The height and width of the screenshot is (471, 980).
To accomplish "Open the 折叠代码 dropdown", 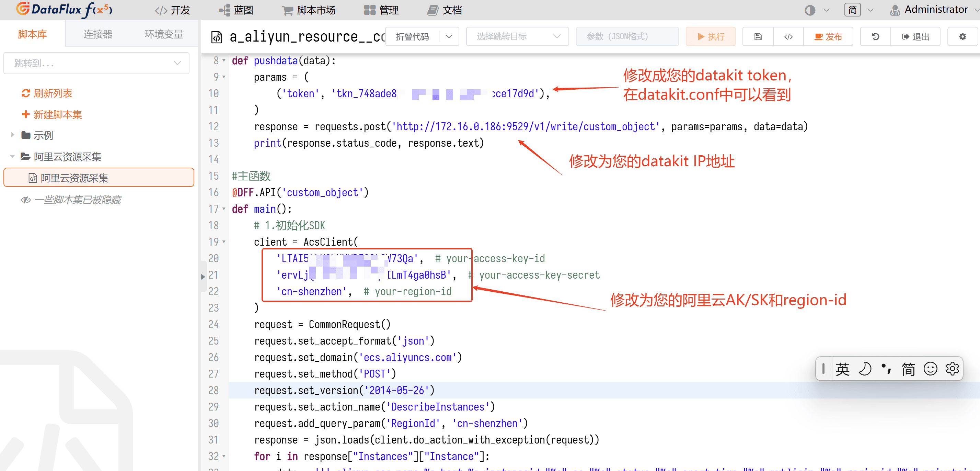I will point(422,36).
